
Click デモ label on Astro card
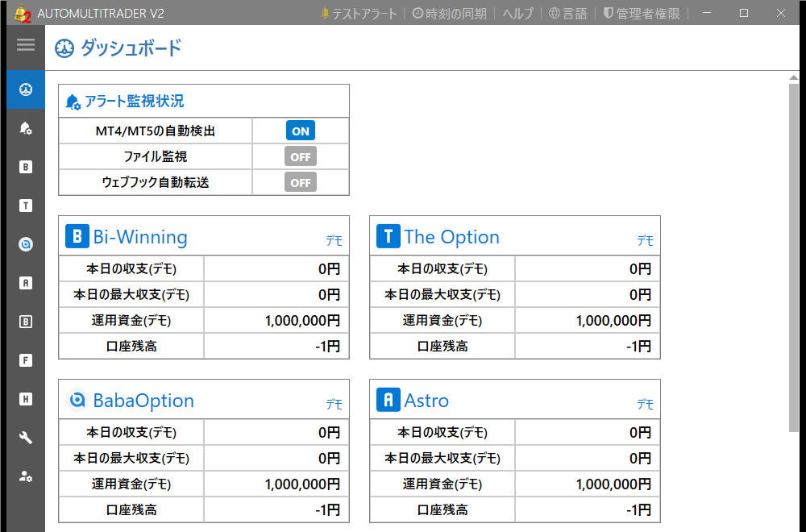[x=645, y=404]
